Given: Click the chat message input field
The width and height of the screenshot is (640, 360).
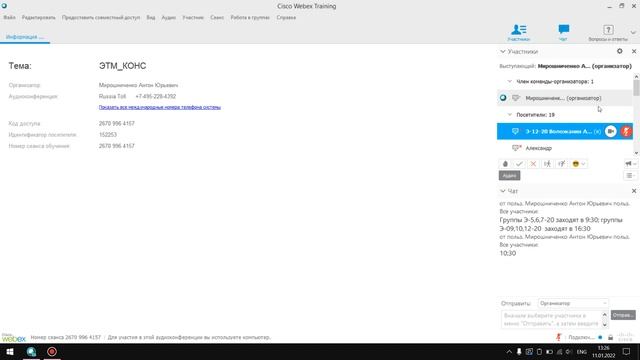Looking at the screenshot, I should [x=551, y=320].
